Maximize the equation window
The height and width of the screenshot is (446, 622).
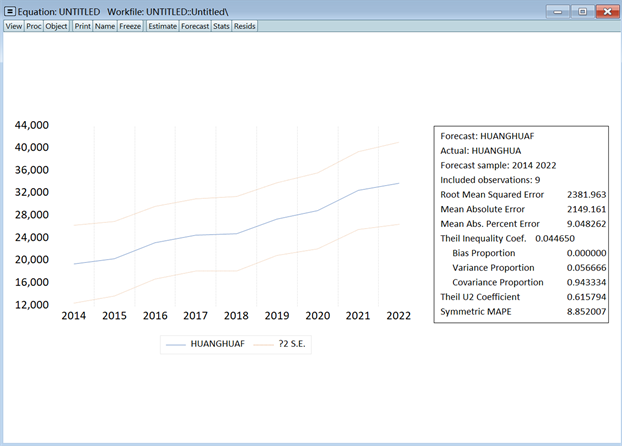582,10
